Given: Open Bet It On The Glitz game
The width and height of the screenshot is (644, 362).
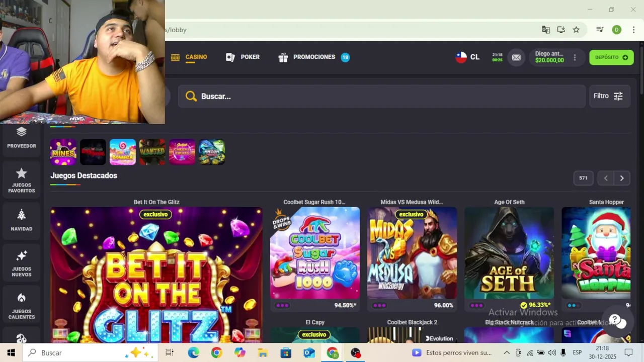Looking at the screenshot, I should (156, 275).
